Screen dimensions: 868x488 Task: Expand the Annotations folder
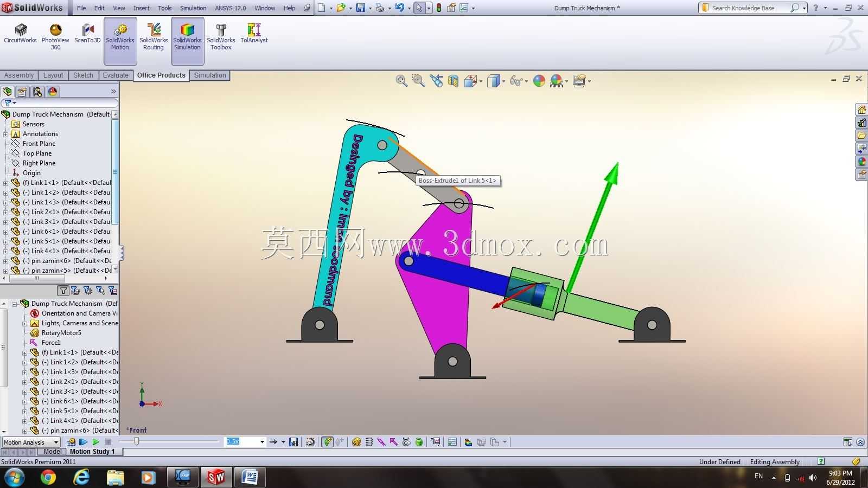coord(6,134)
